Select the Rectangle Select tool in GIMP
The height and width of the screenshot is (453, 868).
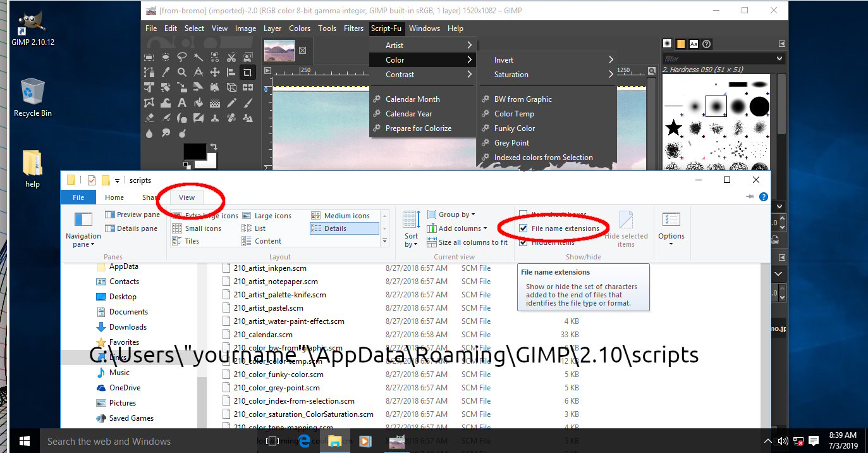click(149, 57)
